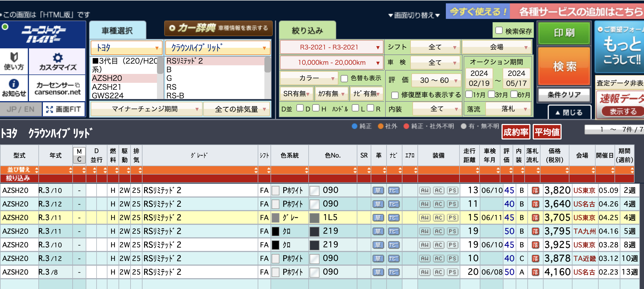Tick the 1ヶ月 period checkbox

(469, 94)
